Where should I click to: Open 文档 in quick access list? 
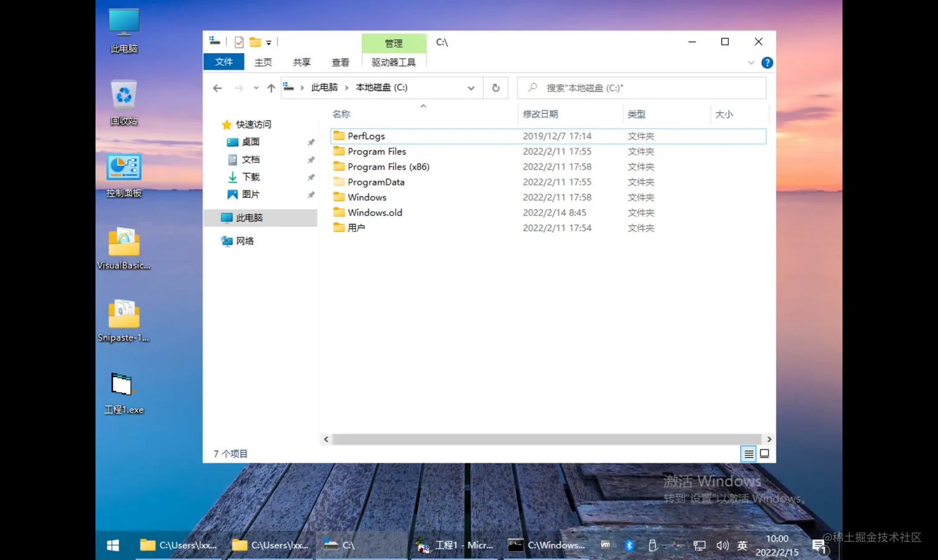251,159
